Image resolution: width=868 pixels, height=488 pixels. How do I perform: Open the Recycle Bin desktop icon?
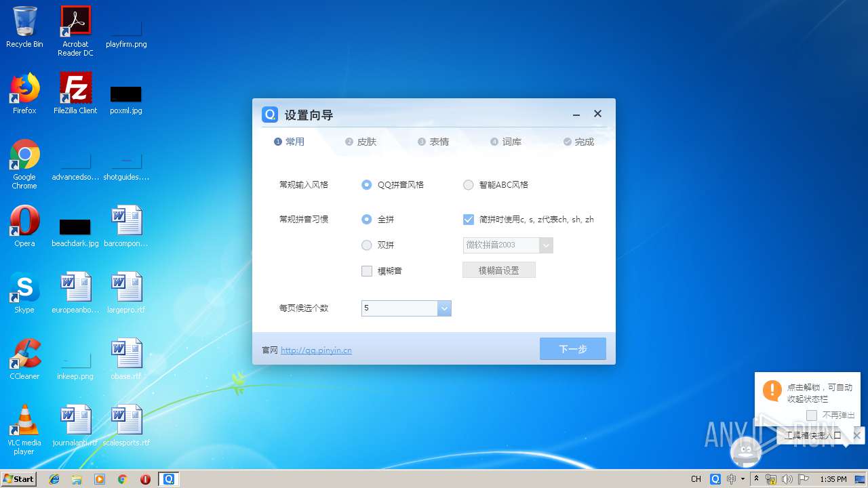24,27
